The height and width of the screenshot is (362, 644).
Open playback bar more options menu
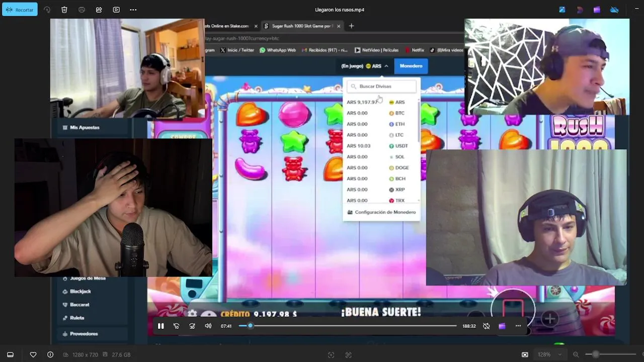click(518, 326)
